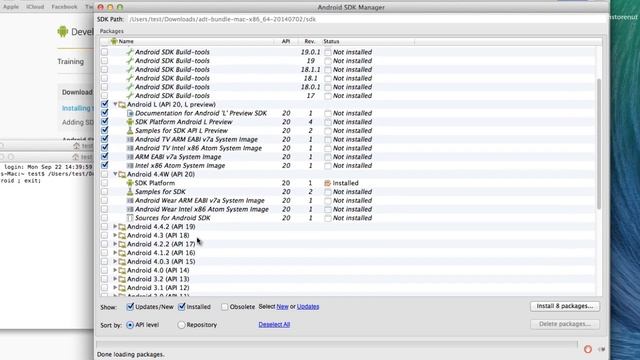
Task: Click the Android robot icon in Name column header
Action: coord(114,41)
